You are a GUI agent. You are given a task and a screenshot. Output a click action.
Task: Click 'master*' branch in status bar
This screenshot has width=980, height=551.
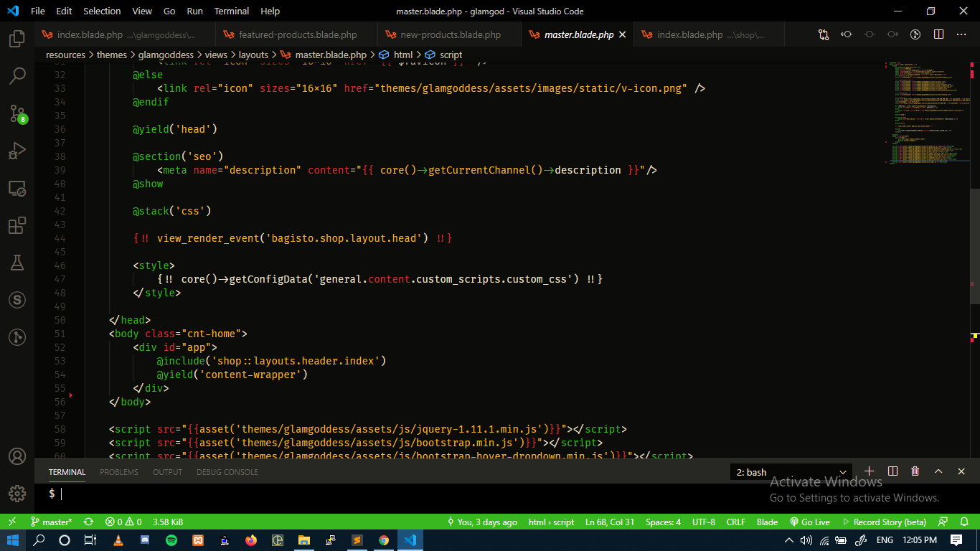coord(51,522)
